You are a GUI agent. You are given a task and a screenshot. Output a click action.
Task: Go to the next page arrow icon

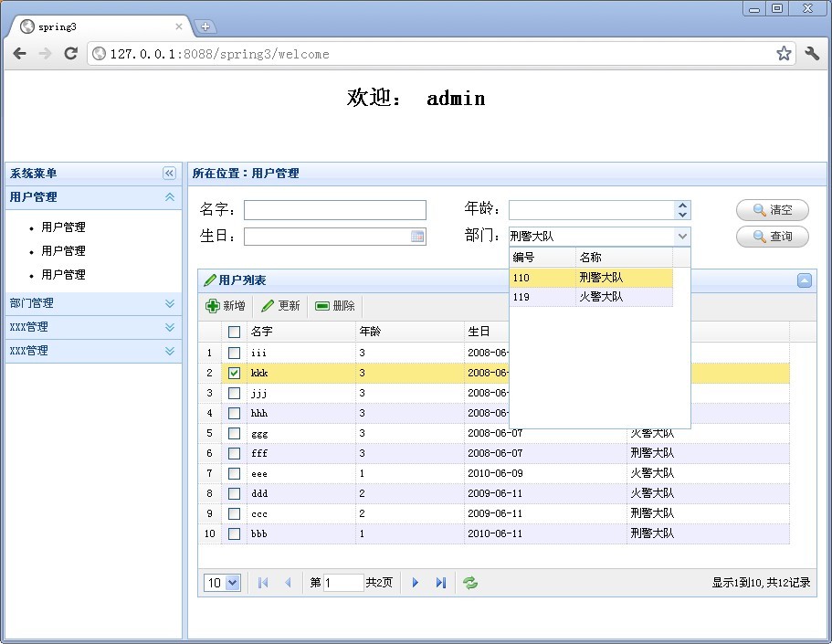tap(416, 582)
